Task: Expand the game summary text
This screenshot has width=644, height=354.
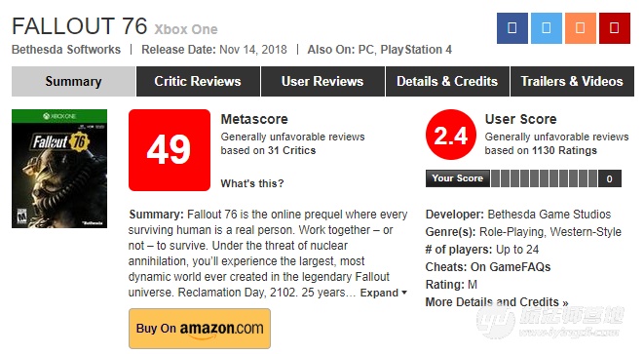Action: tap(383, 293)
